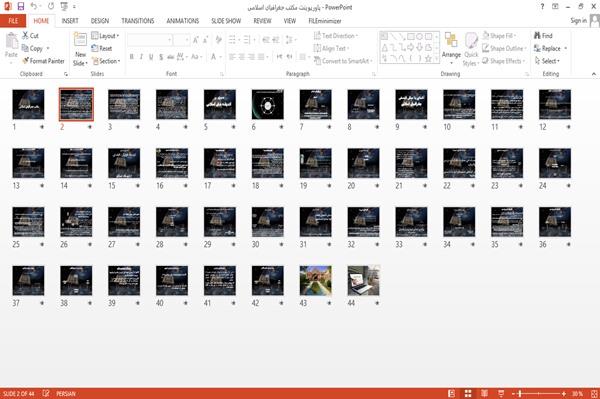Open the FILE tab
The width and height of the screenshot is (600, 399).
pos(13,21)
